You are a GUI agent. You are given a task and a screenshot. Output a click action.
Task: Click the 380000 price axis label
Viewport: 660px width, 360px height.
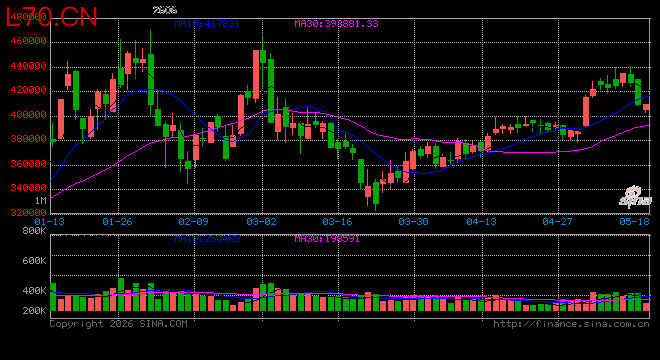(x=29, y=139)
